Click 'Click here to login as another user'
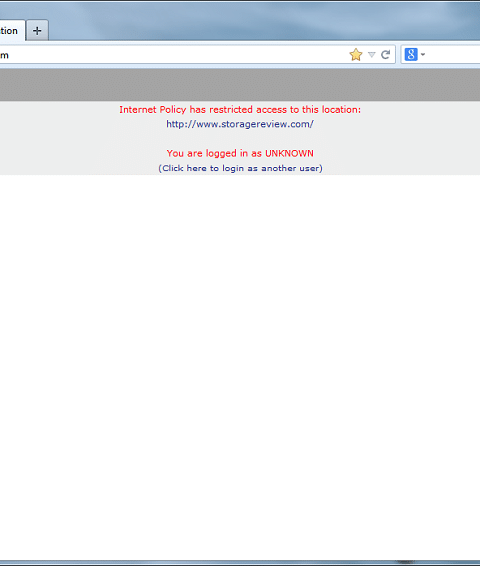 tap(240, 168)
